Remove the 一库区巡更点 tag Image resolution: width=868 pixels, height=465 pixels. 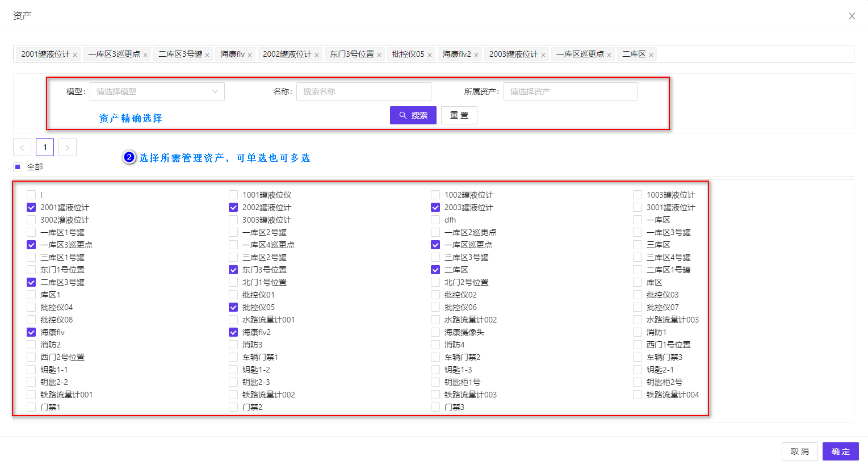(x=609, y=55)
